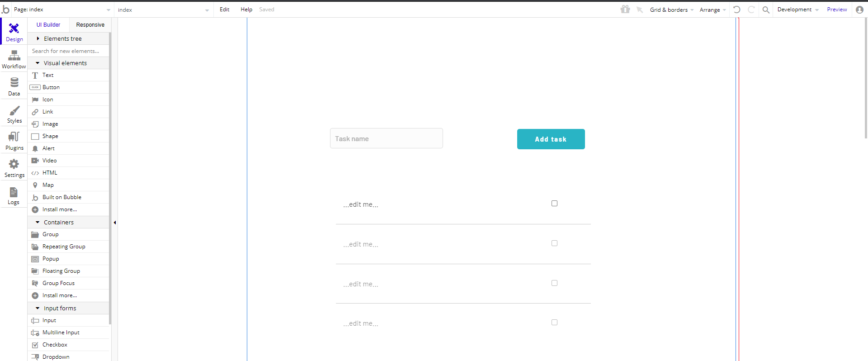868x361 pixels.
Task: Collapse the Input forms section
Action: coord(68,308)
